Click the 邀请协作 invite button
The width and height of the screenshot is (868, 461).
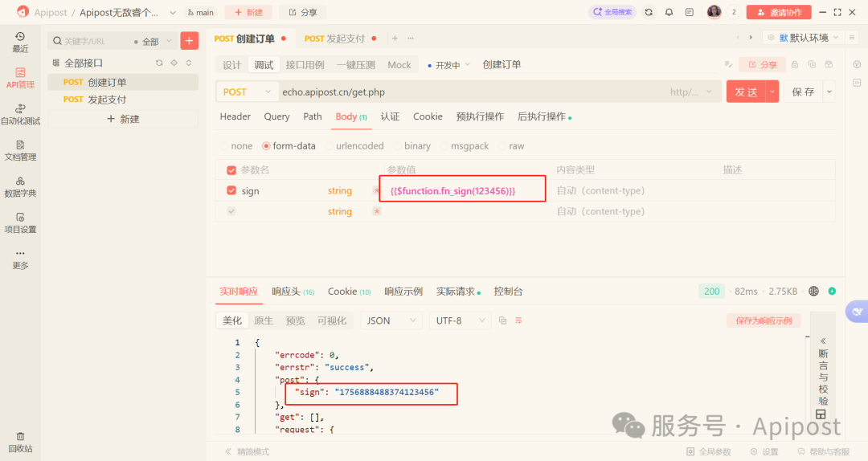[x=779, y=12]
